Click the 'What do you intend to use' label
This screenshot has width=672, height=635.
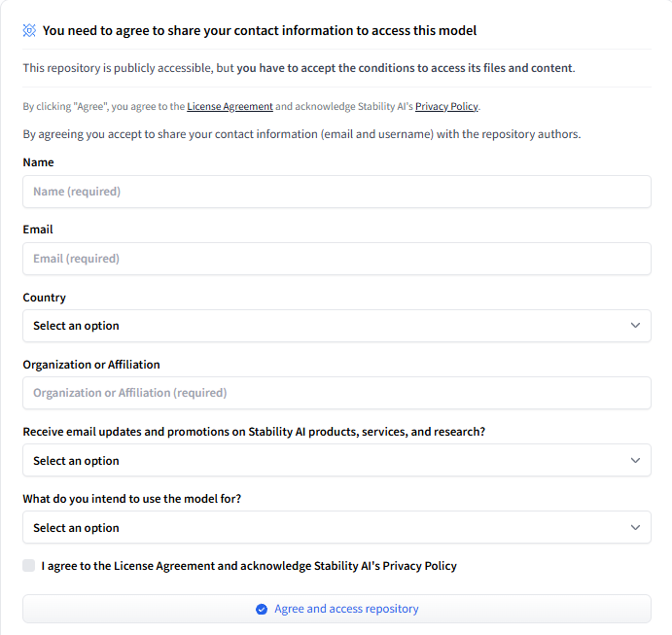(x=132, y=499)
